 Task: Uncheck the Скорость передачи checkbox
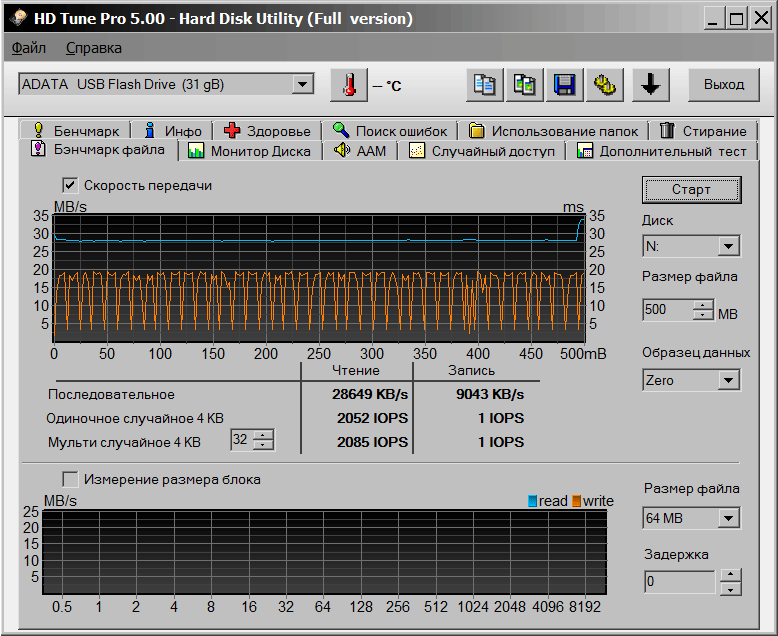point(70,185)
